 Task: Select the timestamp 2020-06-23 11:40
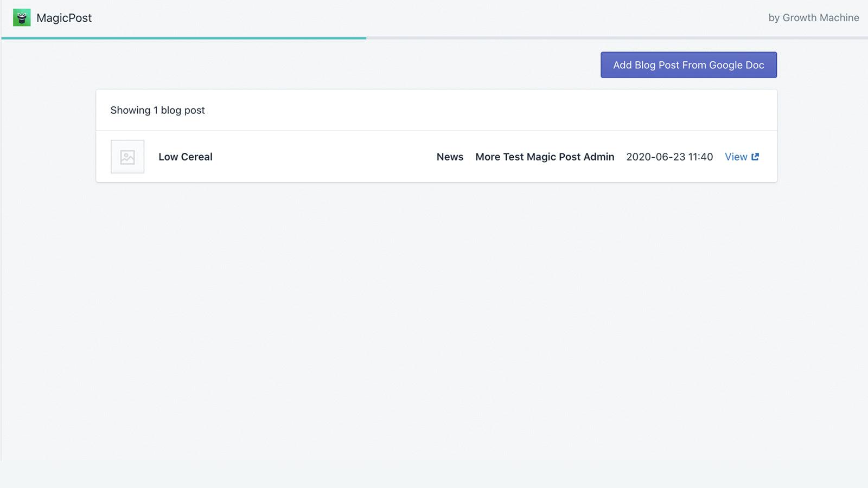pyautogui.click(x=669, y=157)
